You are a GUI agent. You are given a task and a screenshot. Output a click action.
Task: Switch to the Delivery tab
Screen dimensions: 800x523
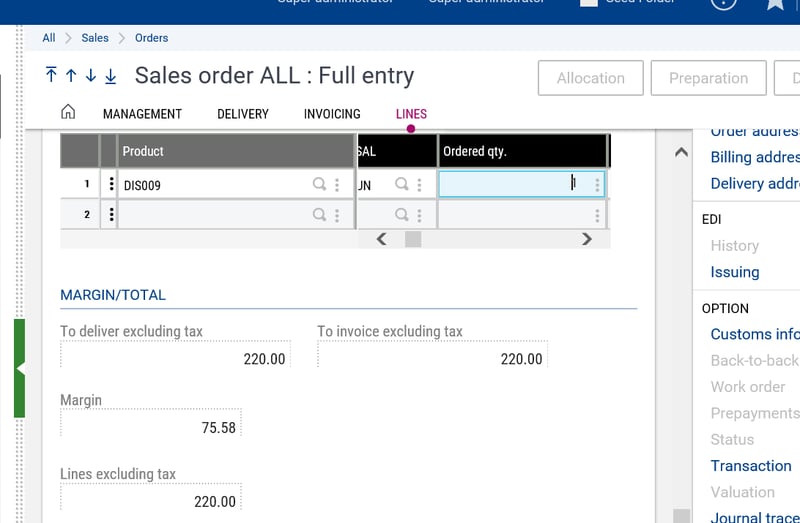[243, 114]
